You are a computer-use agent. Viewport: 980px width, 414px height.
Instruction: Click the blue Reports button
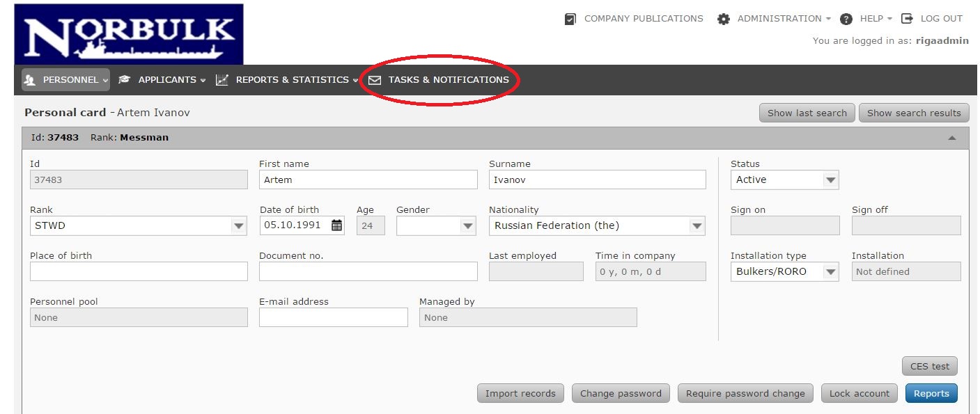(x=931, y=393)
